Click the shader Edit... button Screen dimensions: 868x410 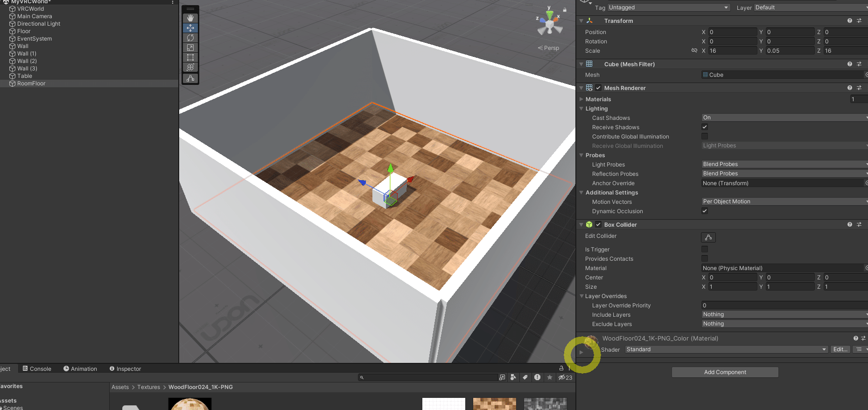pyautogui.click(x=840, y=349)
